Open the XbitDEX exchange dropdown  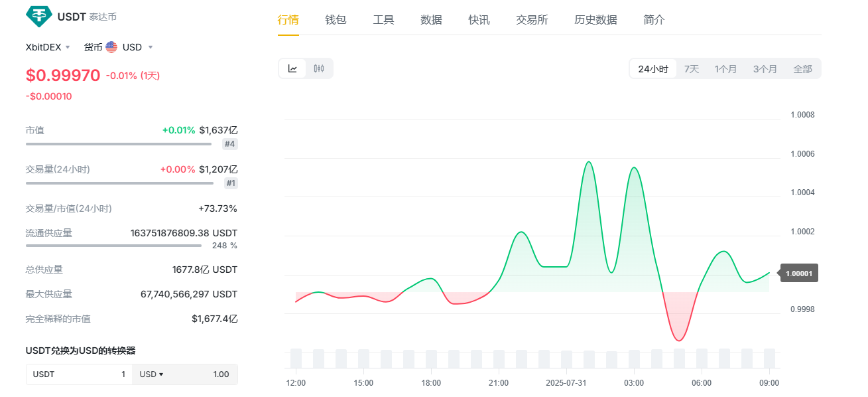48,47
